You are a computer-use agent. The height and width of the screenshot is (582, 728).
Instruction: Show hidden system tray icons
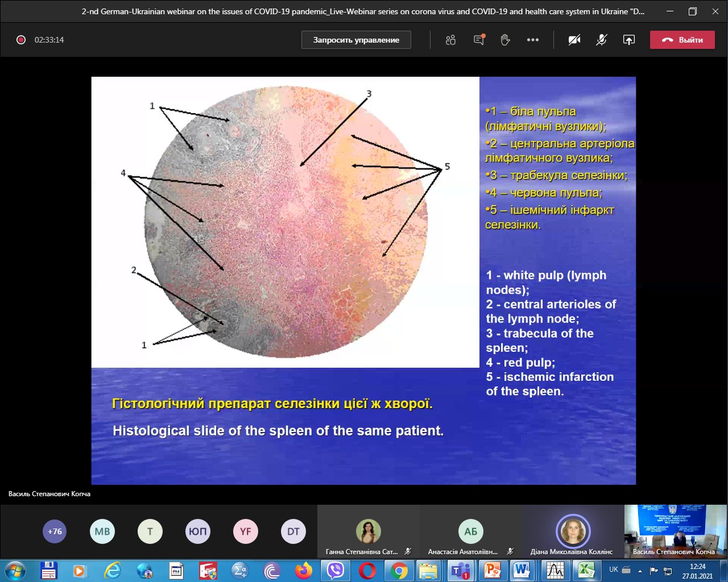point(640,570)
